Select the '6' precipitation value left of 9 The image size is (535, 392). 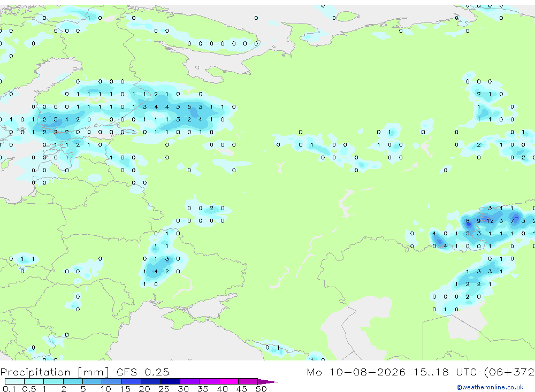pos(468,221)
